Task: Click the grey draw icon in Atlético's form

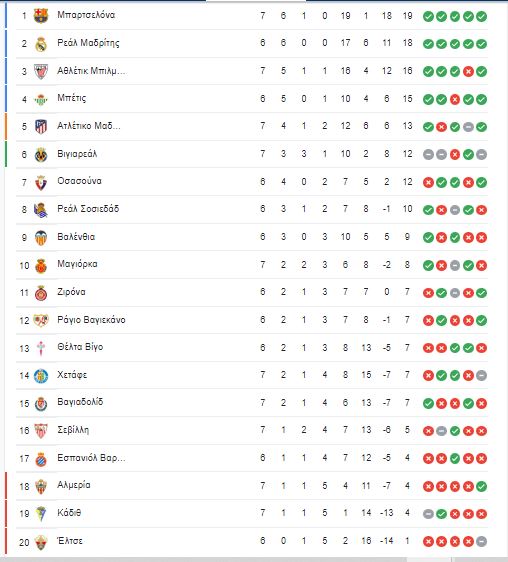Action: (468, 127)
